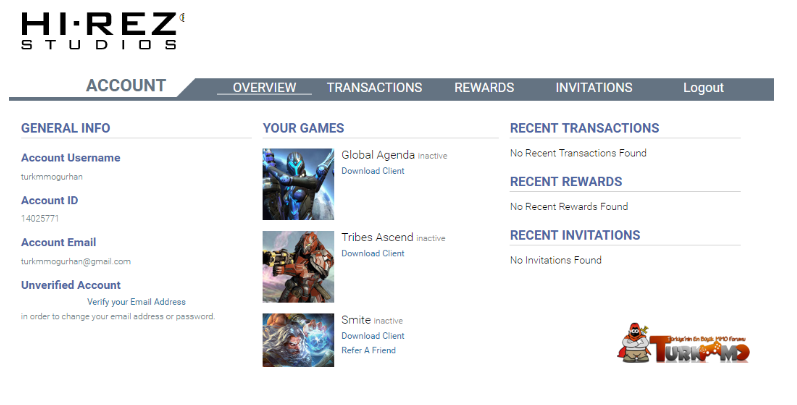Click the Recent Invitations heading
The height and width of the screenshot is (405, 797).
(575, 235)
